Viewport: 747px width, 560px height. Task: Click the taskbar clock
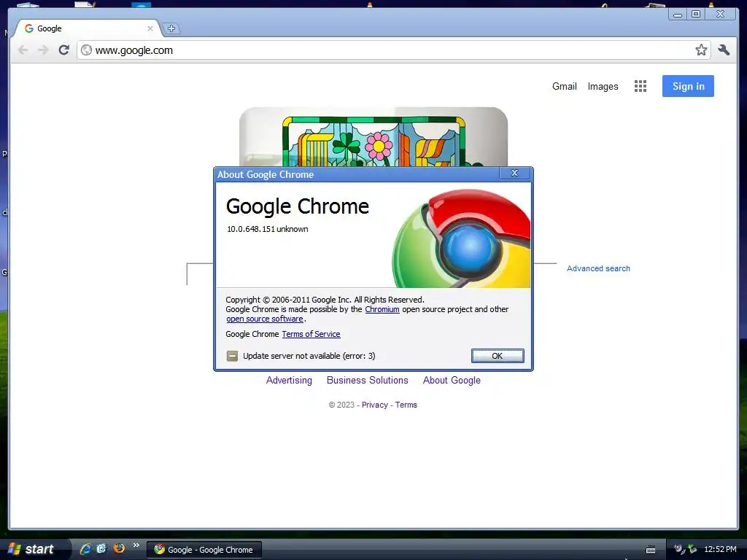pyautogui.click(x=720, y=550)
